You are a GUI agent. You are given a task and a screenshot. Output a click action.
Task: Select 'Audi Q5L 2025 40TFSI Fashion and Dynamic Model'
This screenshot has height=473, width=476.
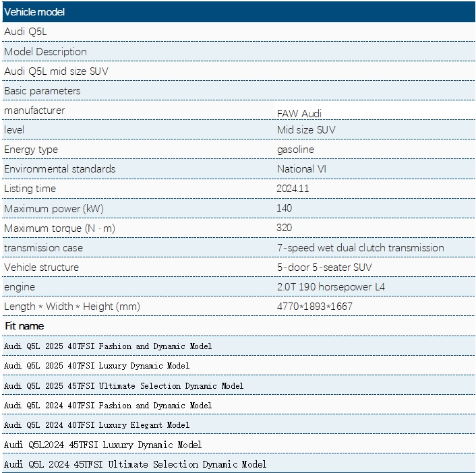[x=108, y=346]
